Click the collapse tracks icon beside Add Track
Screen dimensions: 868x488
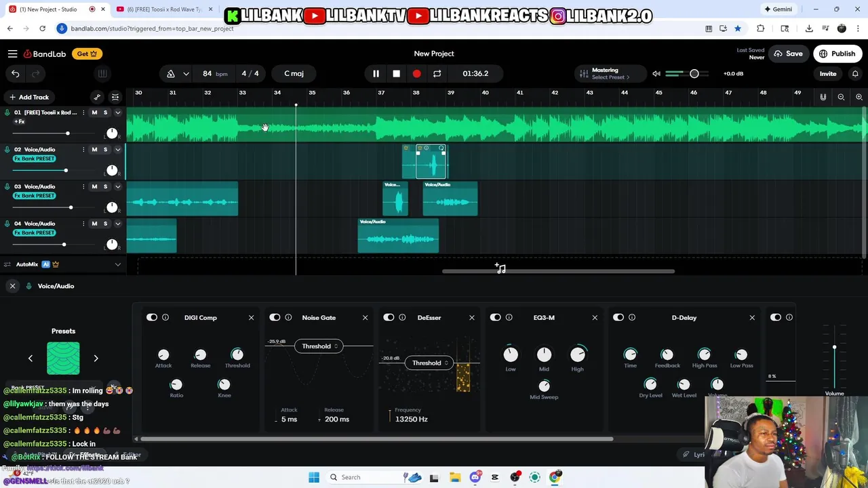pos(115,97)
